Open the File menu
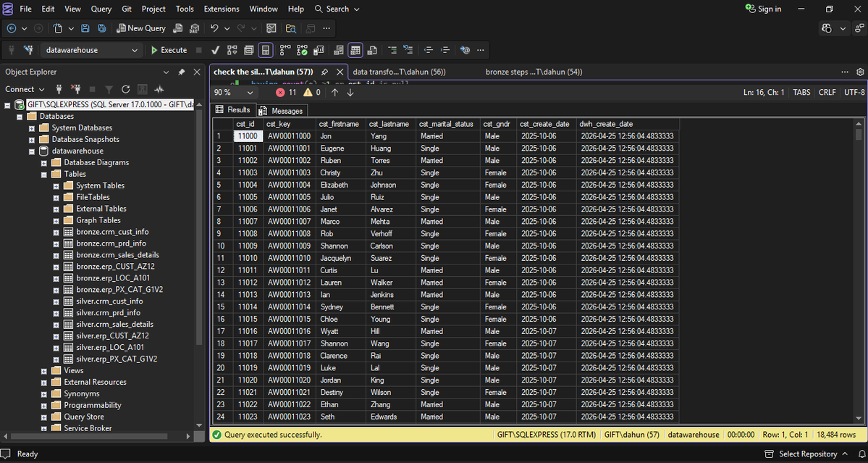 coord(25,9)
